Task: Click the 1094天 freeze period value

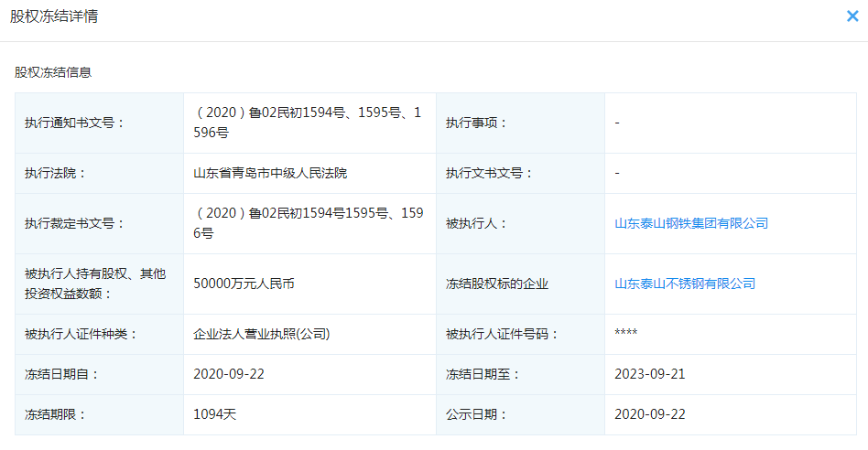Action: pos(215,414)
